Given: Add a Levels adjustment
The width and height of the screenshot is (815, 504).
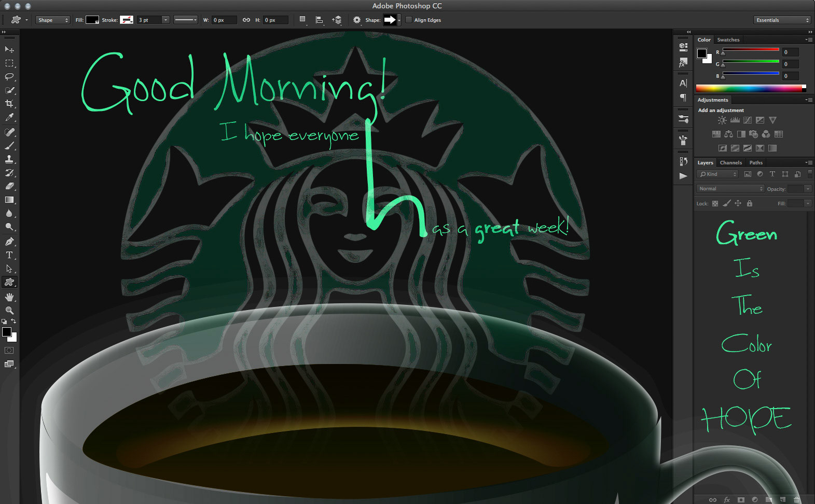Looking at the screenshot, I should tap(735, 120).
